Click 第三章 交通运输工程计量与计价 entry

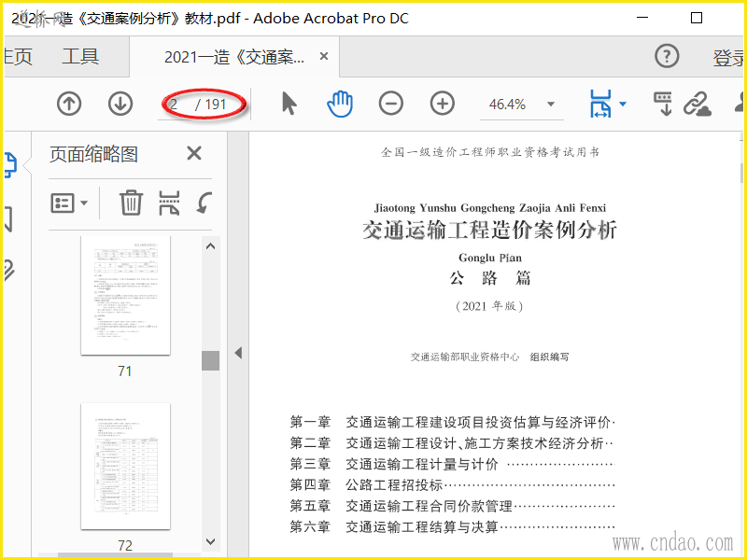coord(452,464)
